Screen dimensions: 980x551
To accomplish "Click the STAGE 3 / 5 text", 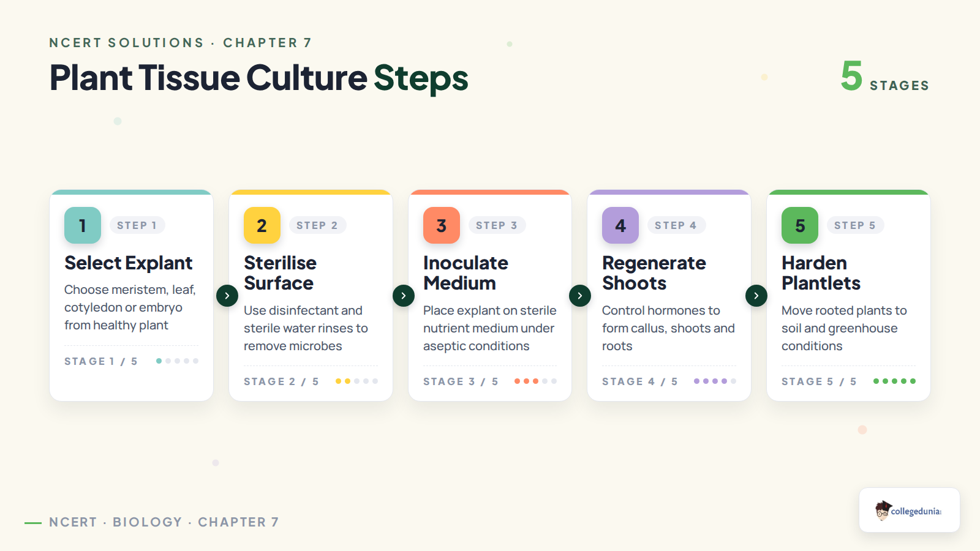I will click(x=461, y=381).
